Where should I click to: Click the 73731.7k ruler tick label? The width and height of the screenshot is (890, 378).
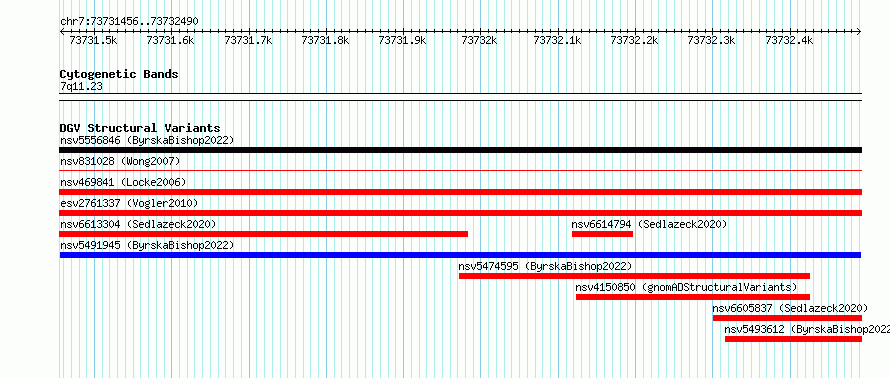tap(248, 40)
